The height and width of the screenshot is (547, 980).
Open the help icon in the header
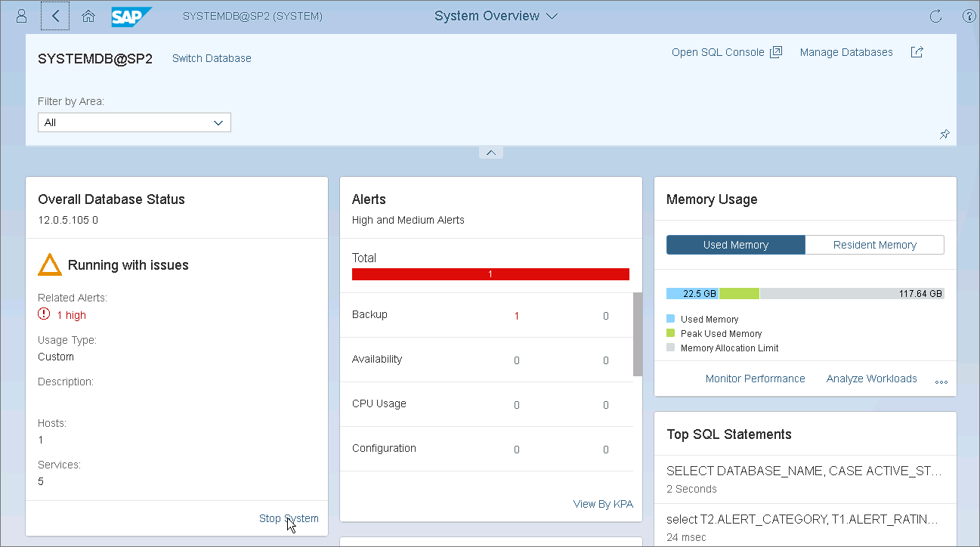click(969, 16)
